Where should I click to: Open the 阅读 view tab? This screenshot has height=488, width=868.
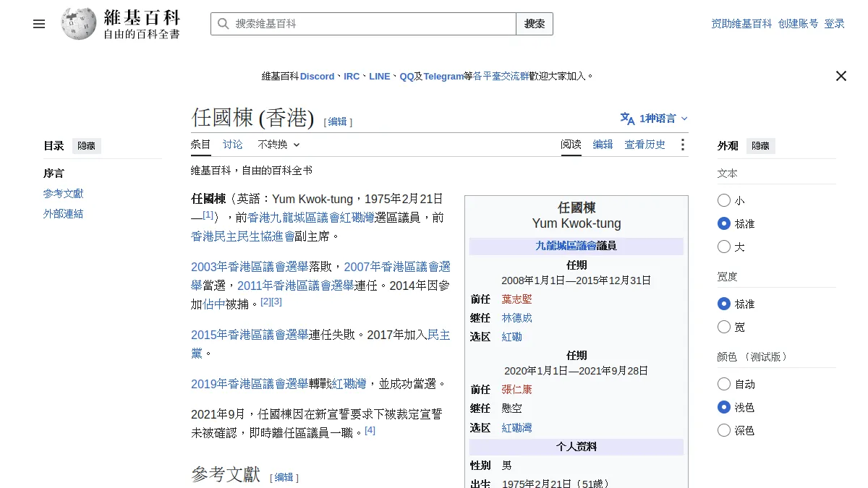tap(571, 145)
